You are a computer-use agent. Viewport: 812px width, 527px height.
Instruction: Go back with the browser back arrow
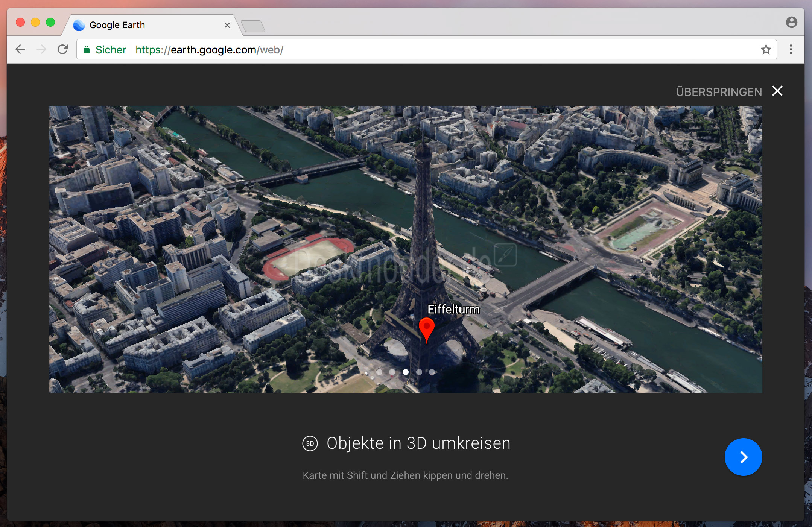click(20, 49)
